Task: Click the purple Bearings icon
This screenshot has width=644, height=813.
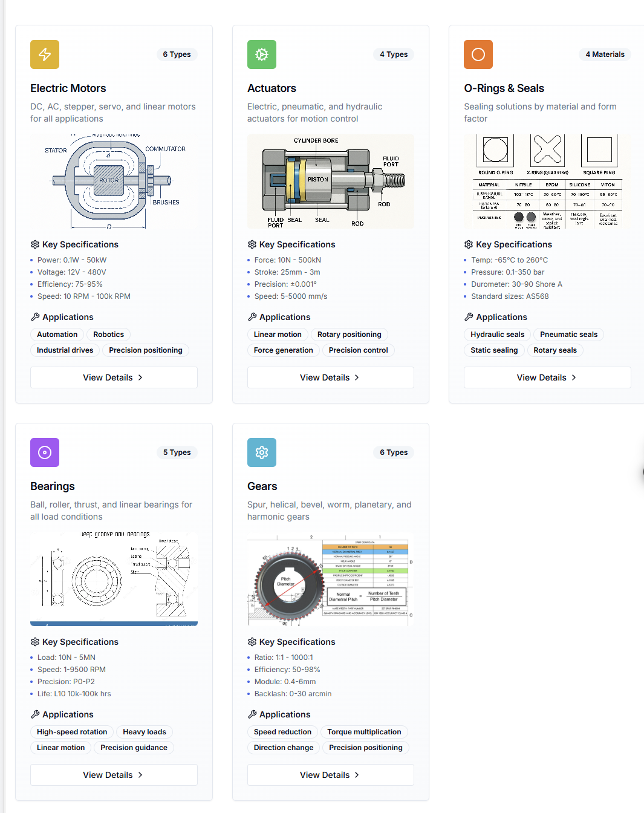Action: 44,452
